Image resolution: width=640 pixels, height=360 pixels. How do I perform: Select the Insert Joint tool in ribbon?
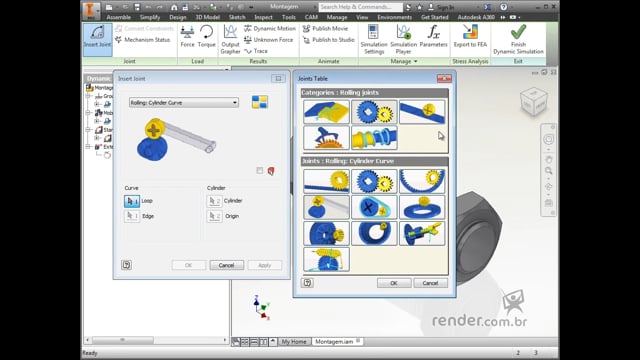click(x=97, y=39)
